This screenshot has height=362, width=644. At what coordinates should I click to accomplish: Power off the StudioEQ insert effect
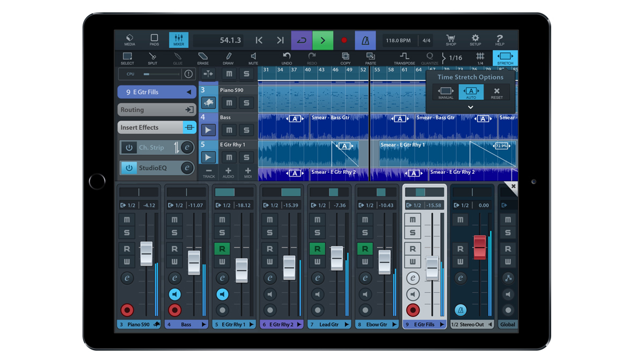pyautogui.click(x=128, y=167)
